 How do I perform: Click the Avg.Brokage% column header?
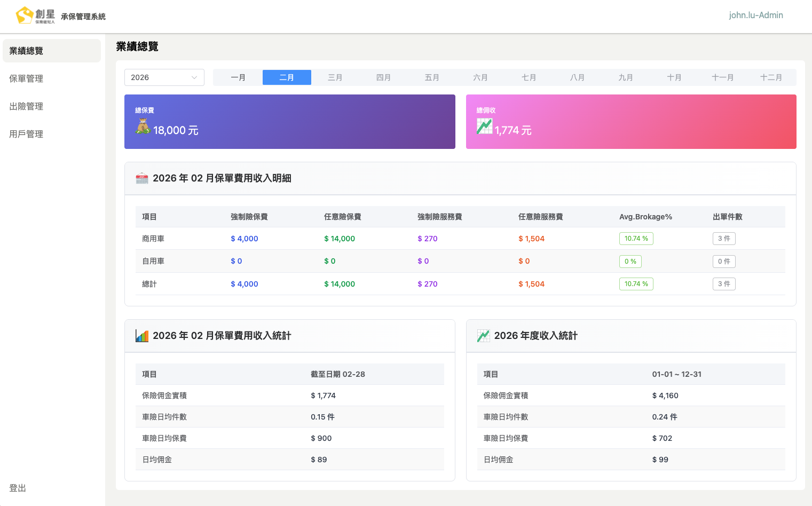(x=646, y=217)
